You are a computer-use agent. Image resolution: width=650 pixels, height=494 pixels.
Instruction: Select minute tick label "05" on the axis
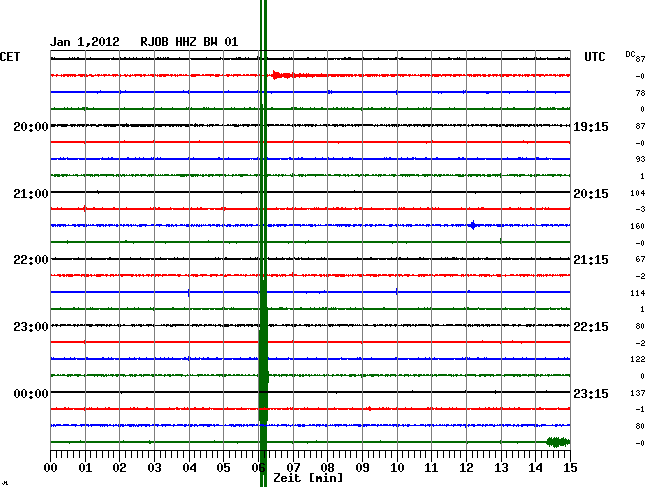223,468
